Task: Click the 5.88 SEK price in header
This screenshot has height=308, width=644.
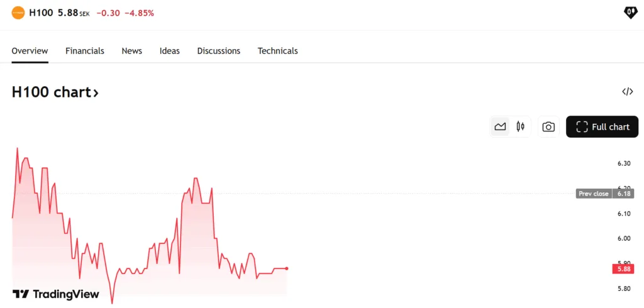Action: (x=74, y=13)
